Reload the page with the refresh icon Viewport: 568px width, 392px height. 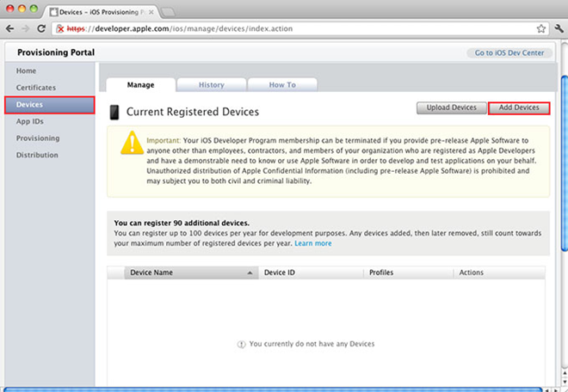coord(41,28)
